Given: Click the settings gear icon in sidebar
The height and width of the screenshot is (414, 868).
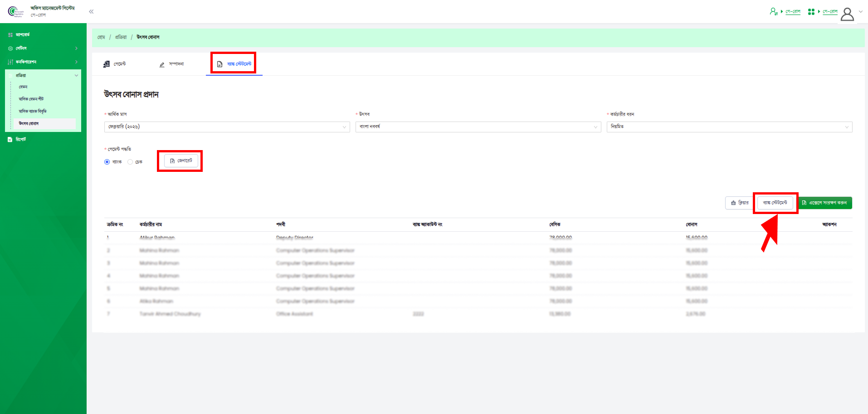Looking at the screenshot, I should click(x=10, y=49).
